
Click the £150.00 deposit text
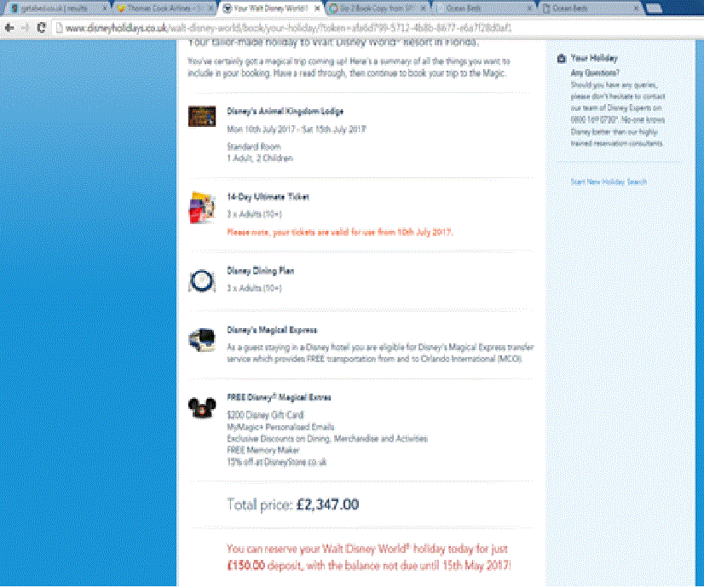click(x=246, y=566)
